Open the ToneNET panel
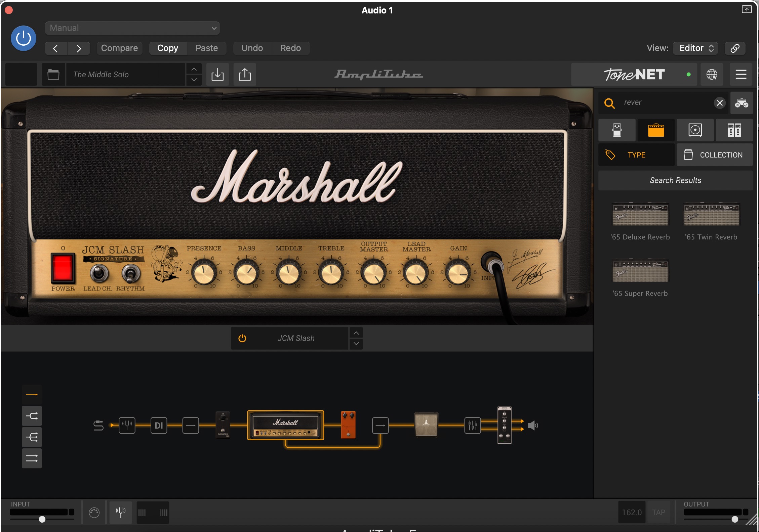Image resolution: width=759 pixels, height=532 pixels. (x=634, y=74)
